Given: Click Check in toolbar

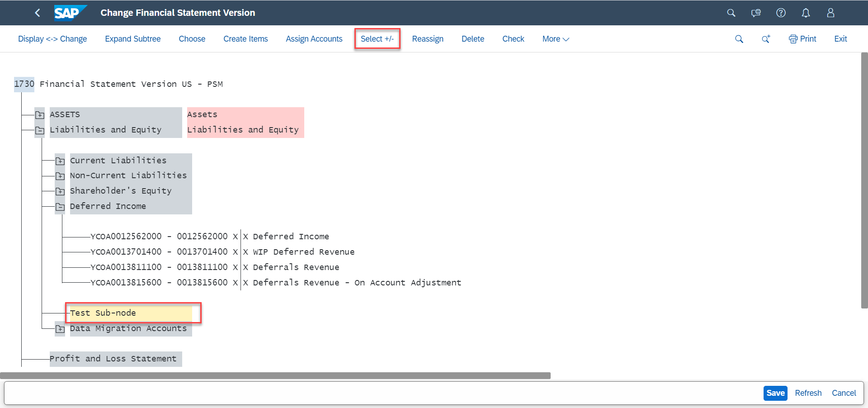Looking at the screenshot, I should pyautogui.click(x=513, y=39).
